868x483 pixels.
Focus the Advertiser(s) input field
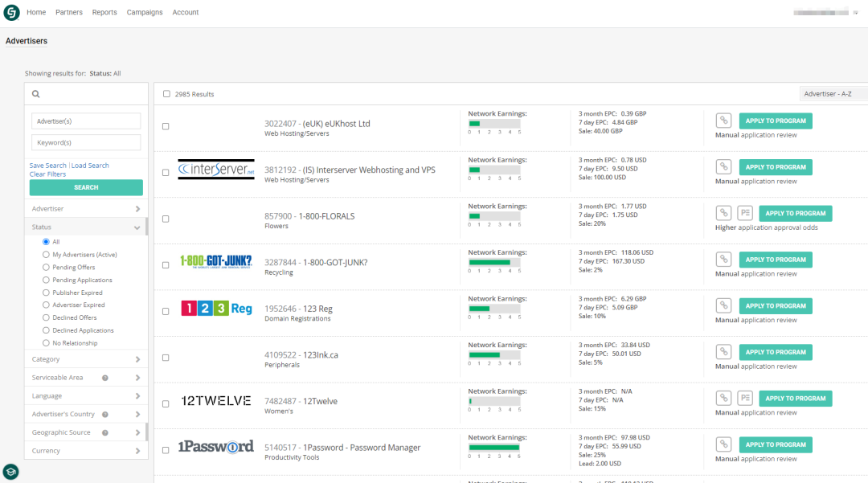click(x=86, y=121)
